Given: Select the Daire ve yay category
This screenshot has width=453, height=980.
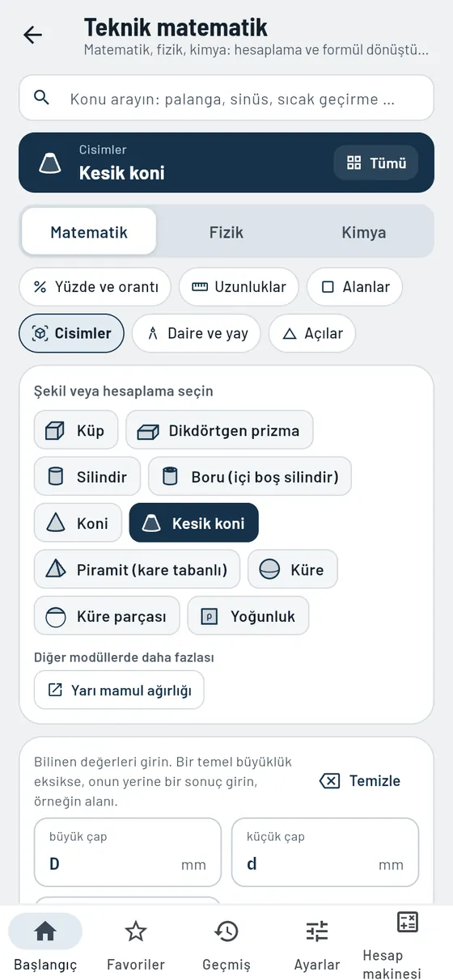Looking at the screenshot, I should click(x=197, y=333).
